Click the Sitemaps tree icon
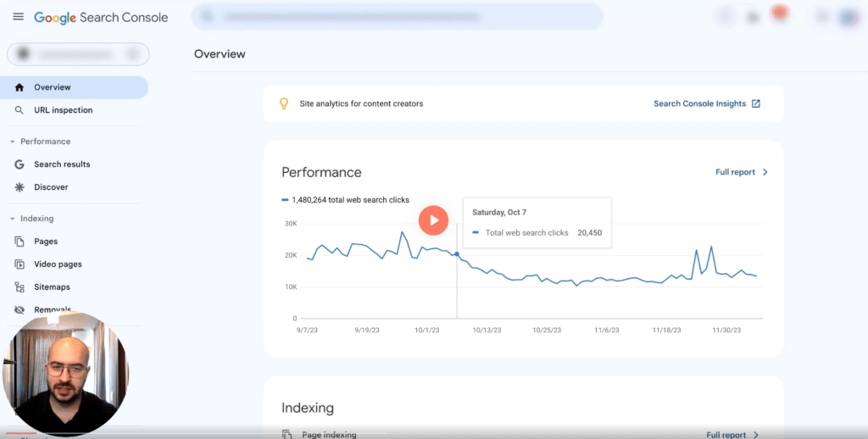The width and height of the screenshot is (868, 439). click(x=19, y=287)
